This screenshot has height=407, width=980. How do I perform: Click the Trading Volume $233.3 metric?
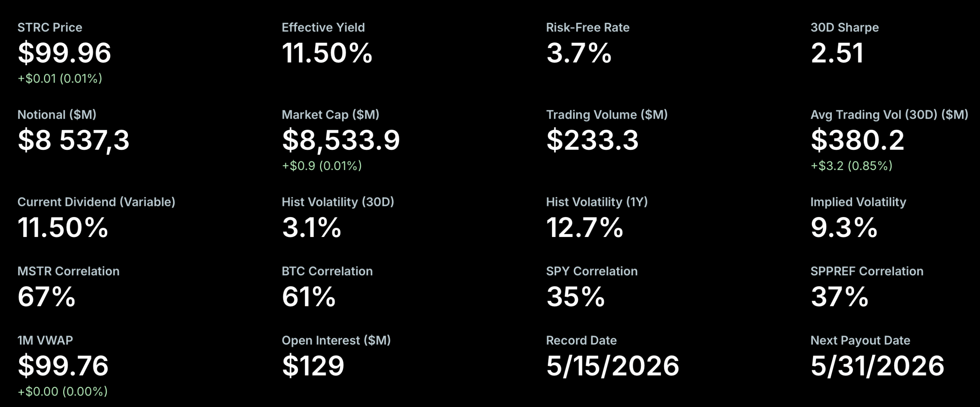point(592,140)
